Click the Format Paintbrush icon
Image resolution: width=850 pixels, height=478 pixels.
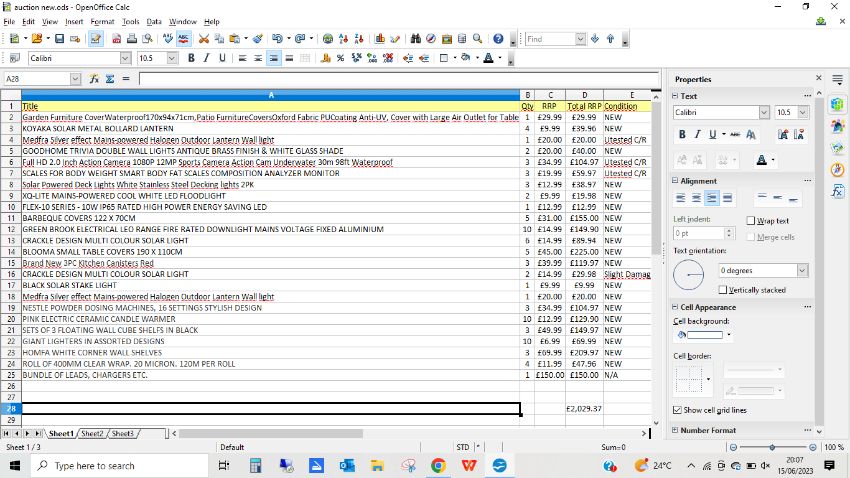pos(258,39)
